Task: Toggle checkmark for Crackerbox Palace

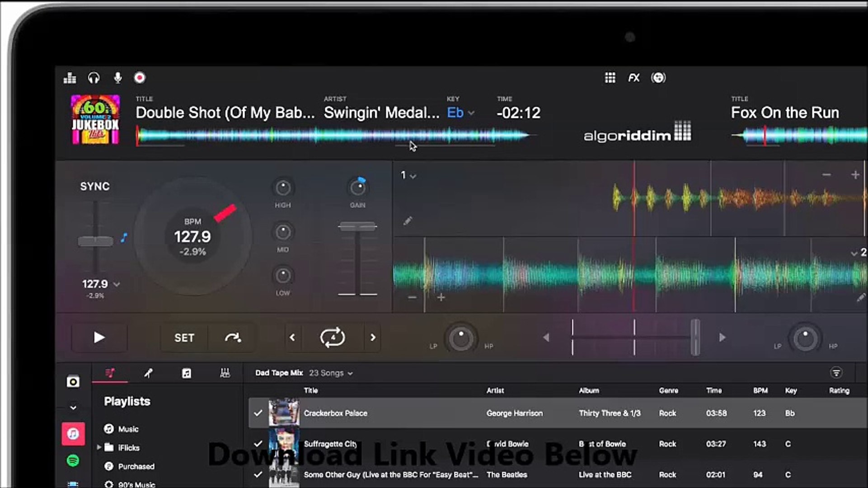Action: [258, 413]
